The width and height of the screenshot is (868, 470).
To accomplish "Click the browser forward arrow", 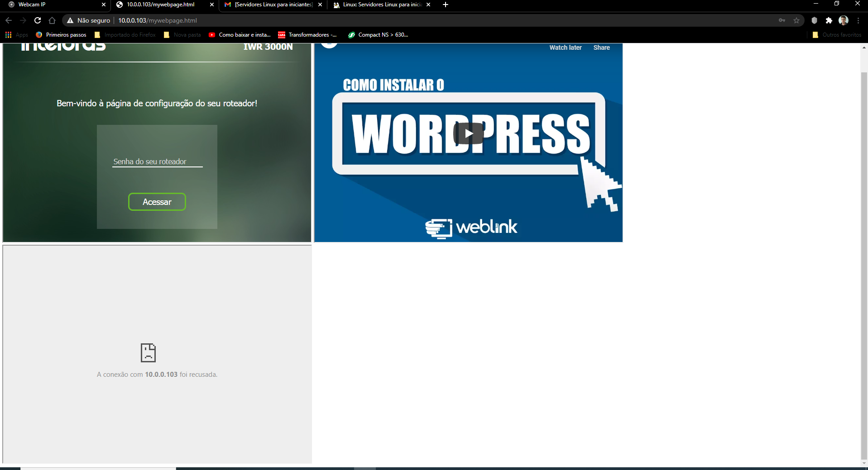I will click(23, 20).
